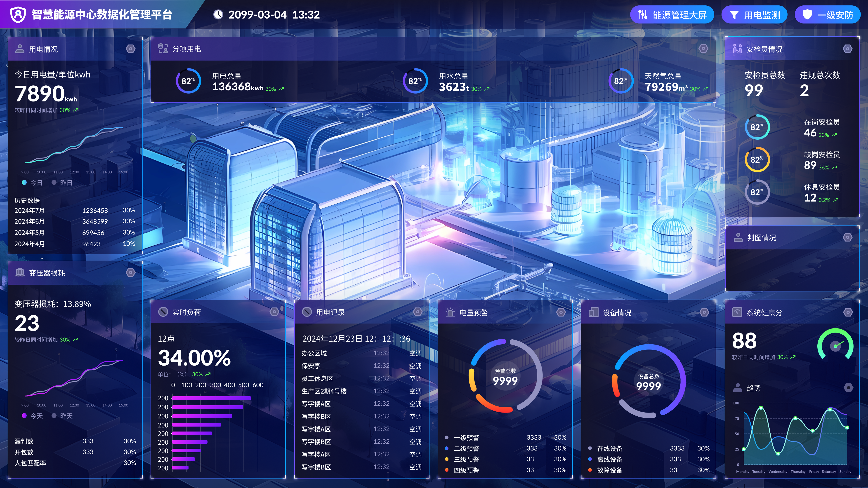Toggle the 今天 legend in the 变压器损耗 chart

coord(32,416)
